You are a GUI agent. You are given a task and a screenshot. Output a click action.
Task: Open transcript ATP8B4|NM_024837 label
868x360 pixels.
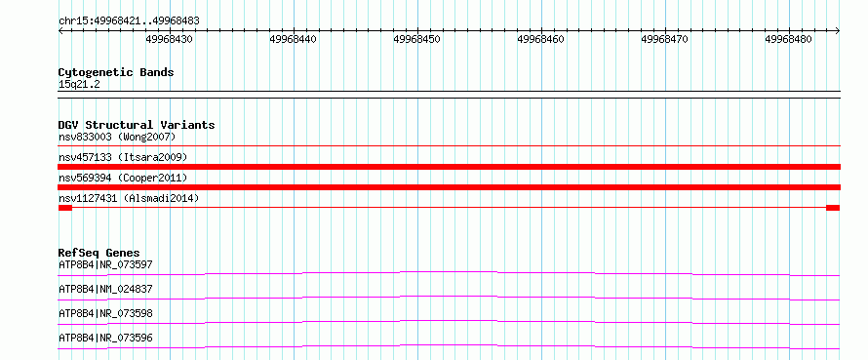(x=105, y=289)
